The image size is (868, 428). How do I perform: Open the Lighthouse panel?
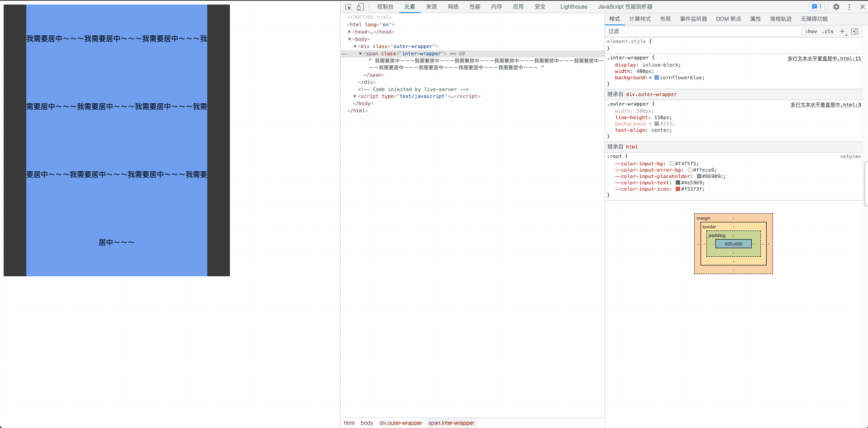(x=573, y=7)
